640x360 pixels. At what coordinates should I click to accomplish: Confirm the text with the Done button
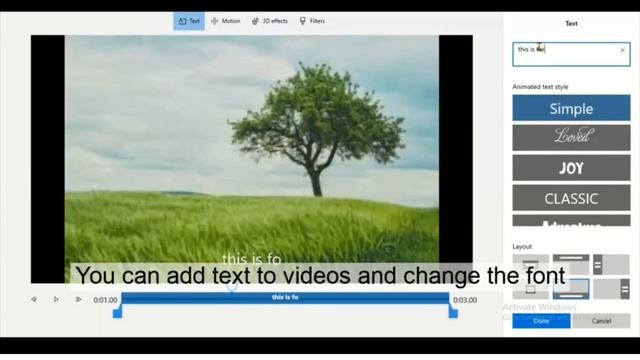[x=541, y=321]
